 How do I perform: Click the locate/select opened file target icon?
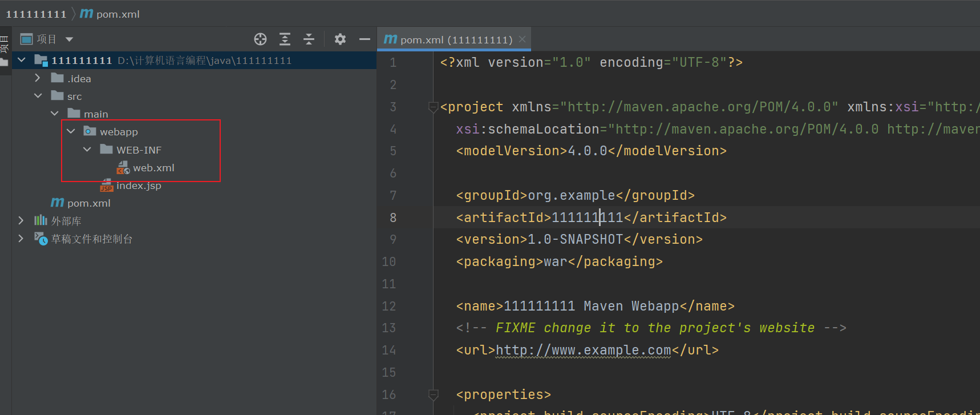[x=260, y=39]
